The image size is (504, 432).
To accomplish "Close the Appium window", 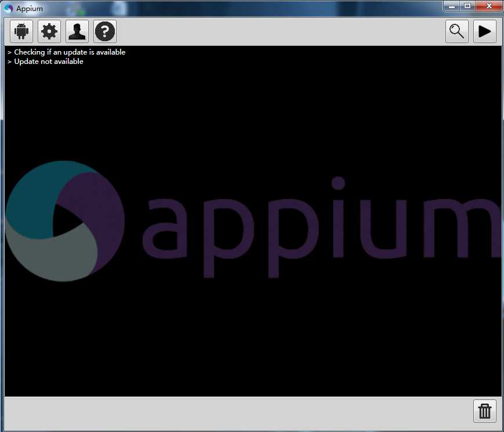I will (489, 6).
